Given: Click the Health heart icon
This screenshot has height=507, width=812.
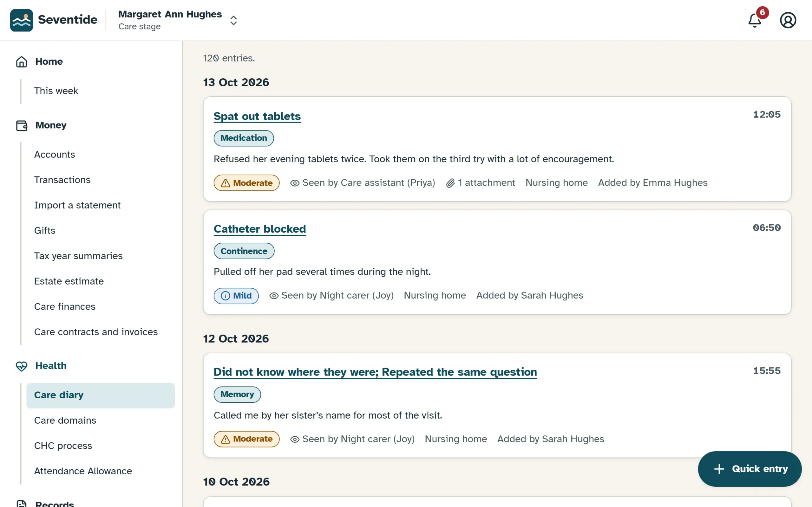Looking at the screenshot, I should click(22, 366).
